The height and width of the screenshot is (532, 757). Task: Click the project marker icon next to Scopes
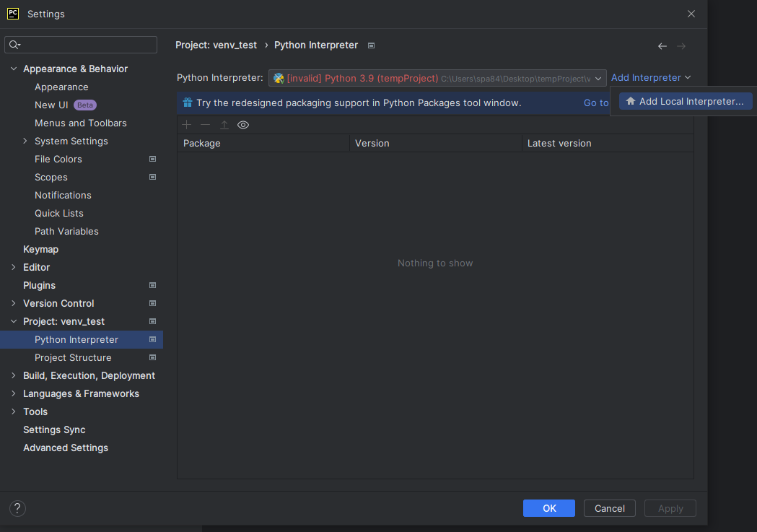coord(152,177)
